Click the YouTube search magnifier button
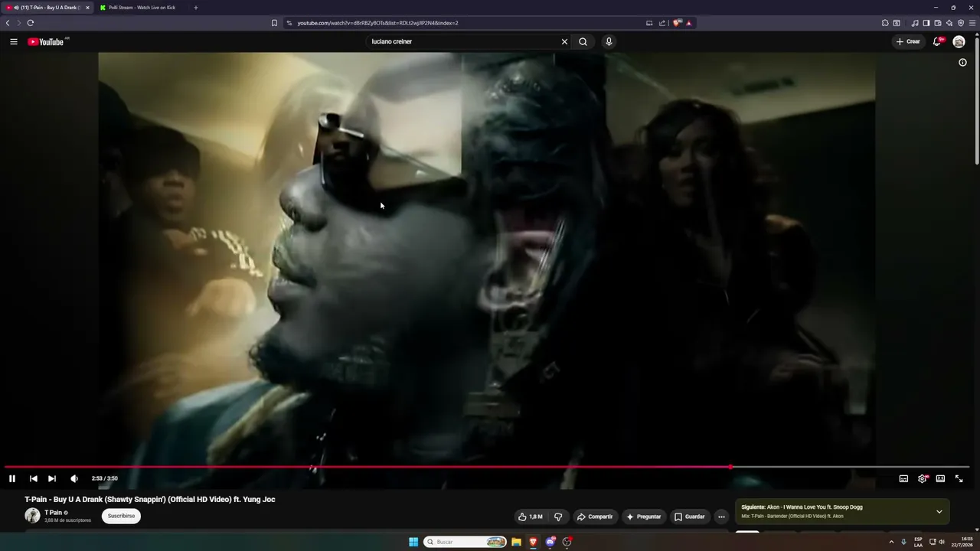 click(x=583, y=41)
